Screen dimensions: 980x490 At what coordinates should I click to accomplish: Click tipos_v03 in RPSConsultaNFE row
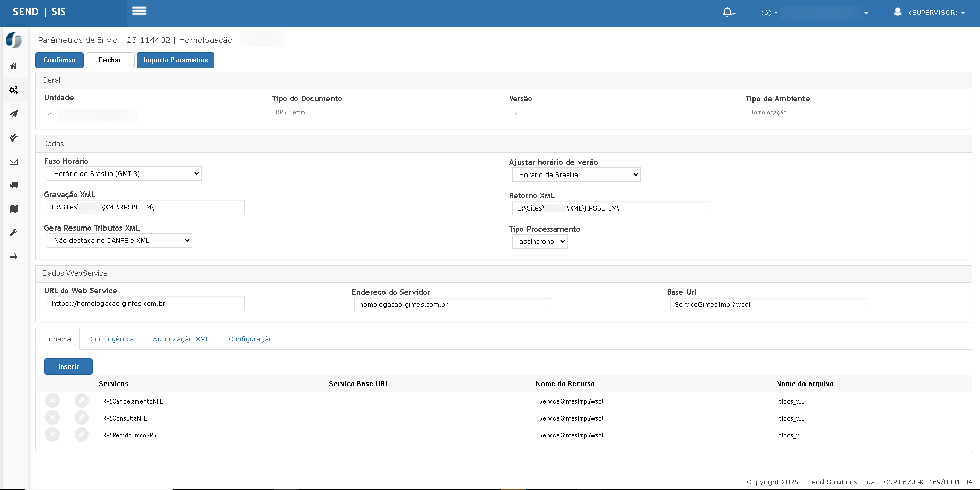click(x=792, y=418)
